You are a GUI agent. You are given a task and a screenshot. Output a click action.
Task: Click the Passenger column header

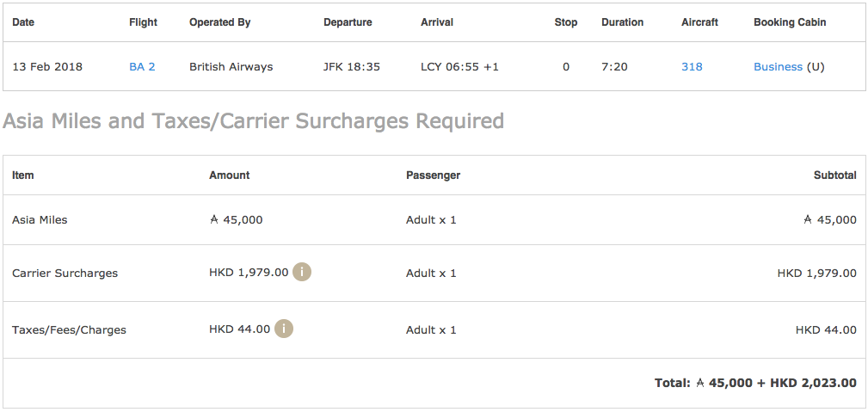433,175
